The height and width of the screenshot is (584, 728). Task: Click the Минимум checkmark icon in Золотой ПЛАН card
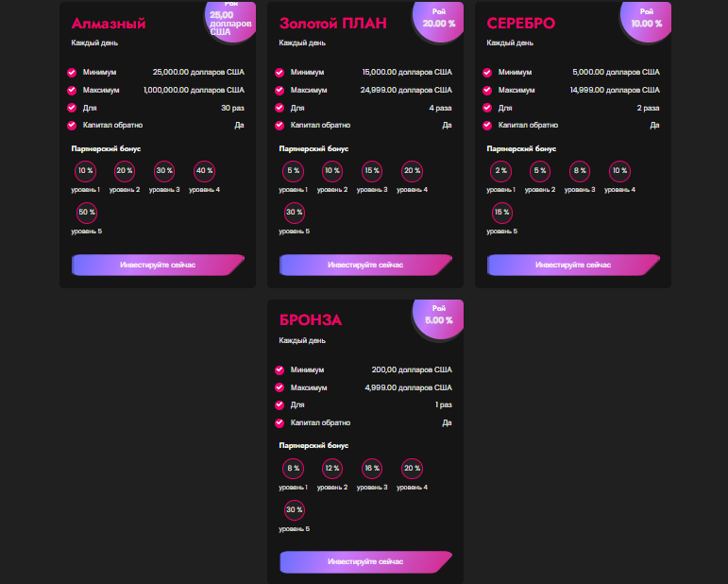[x=279, y=73]
